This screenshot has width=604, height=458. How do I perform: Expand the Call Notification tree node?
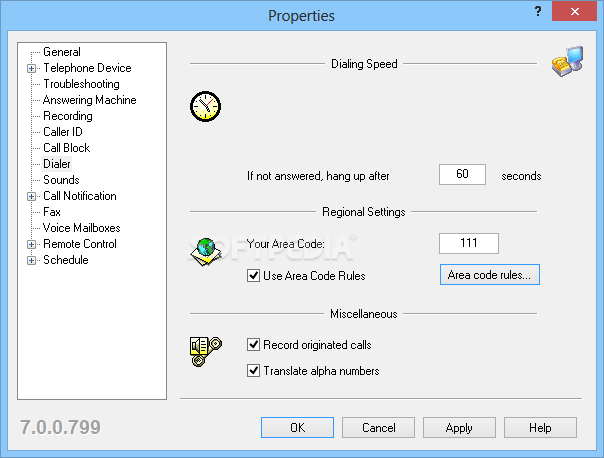[32, 196]
